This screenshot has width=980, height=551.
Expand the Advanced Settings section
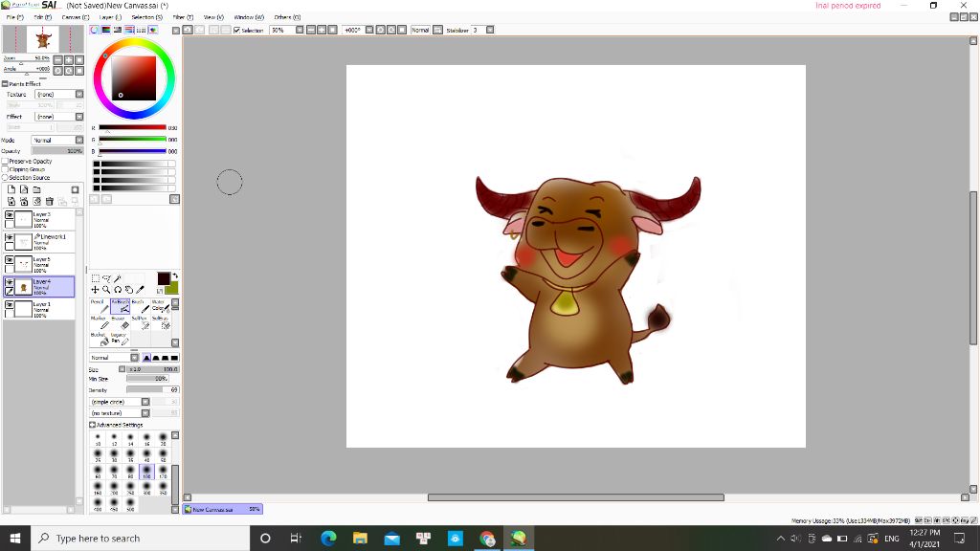pos(92,425)
